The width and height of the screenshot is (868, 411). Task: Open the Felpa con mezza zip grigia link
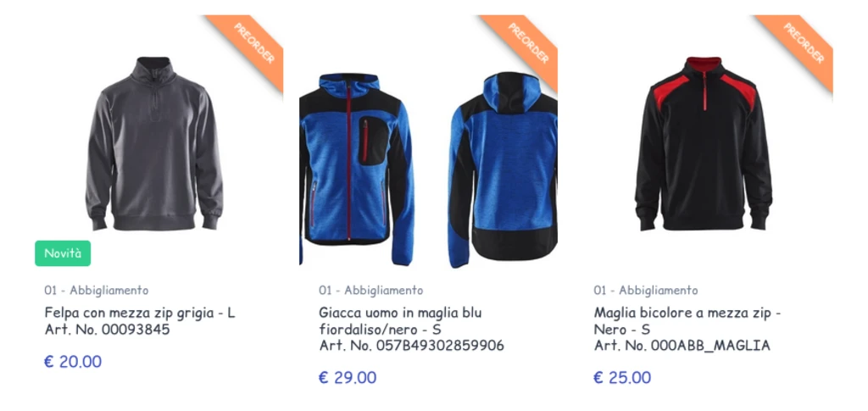pos(140,313)
